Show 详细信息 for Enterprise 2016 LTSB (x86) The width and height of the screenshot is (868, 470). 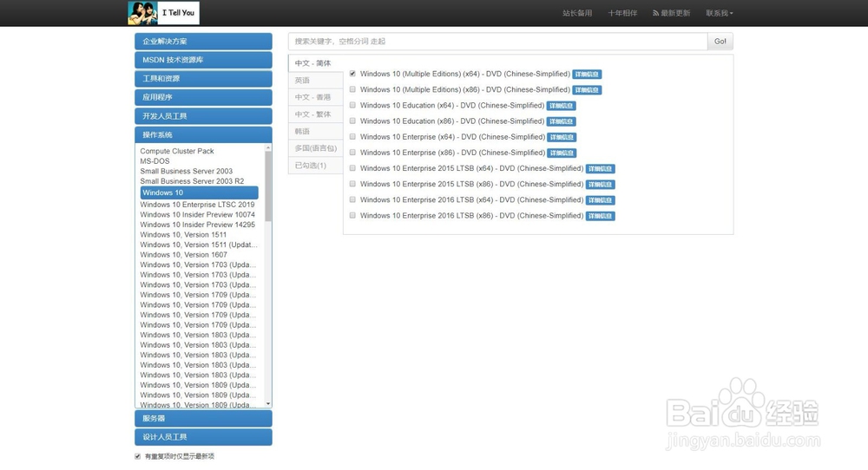[600, 216]
